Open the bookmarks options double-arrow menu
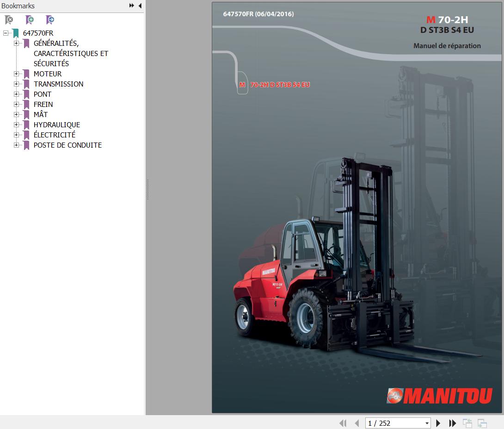The height and width of the screenshot is (429, 504). (x=131, y=6)
